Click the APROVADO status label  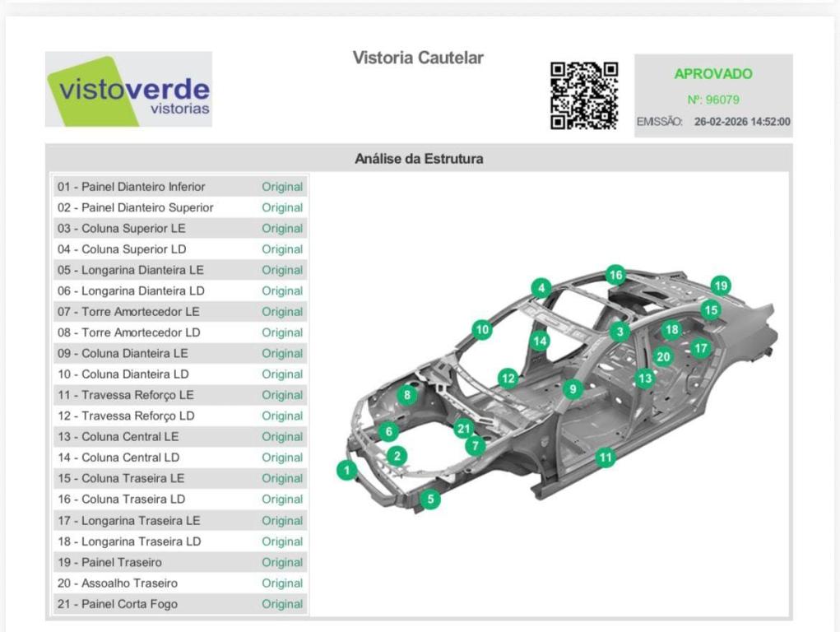(x=712, y=74)
